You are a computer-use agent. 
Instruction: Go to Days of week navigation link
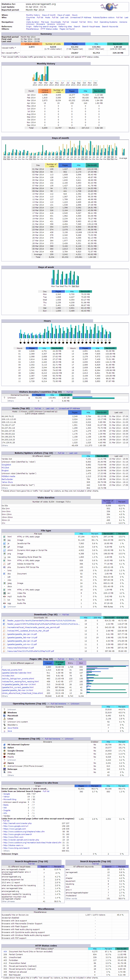(64, 15)
